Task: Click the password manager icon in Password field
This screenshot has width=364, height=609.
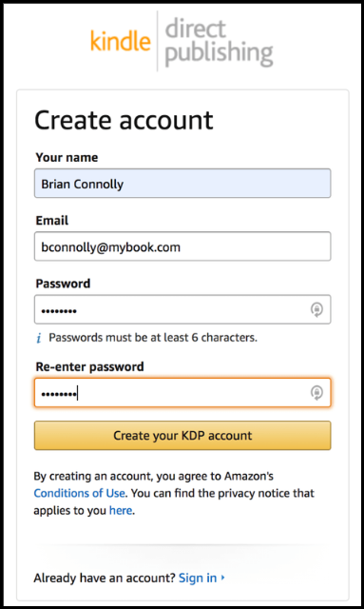Action: [x=316, y=309]
